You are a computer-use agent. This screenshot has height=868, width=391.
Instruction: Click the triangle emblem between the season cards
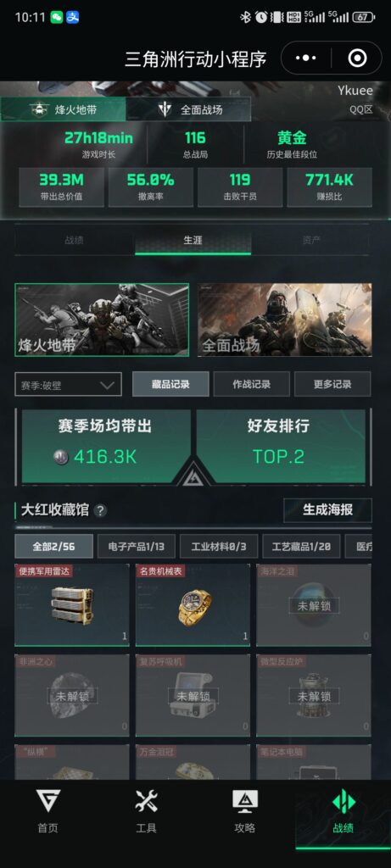[193, 475]
